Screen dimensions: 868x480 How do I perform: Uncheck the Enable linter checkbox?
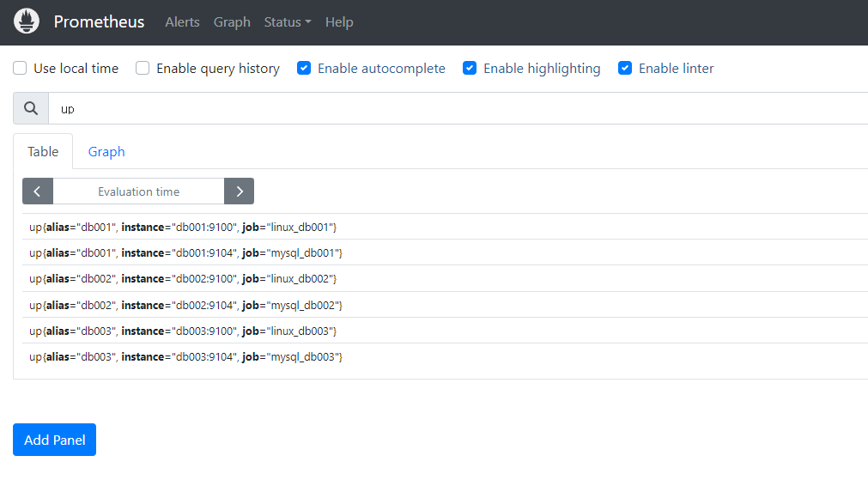click(625, 68)
